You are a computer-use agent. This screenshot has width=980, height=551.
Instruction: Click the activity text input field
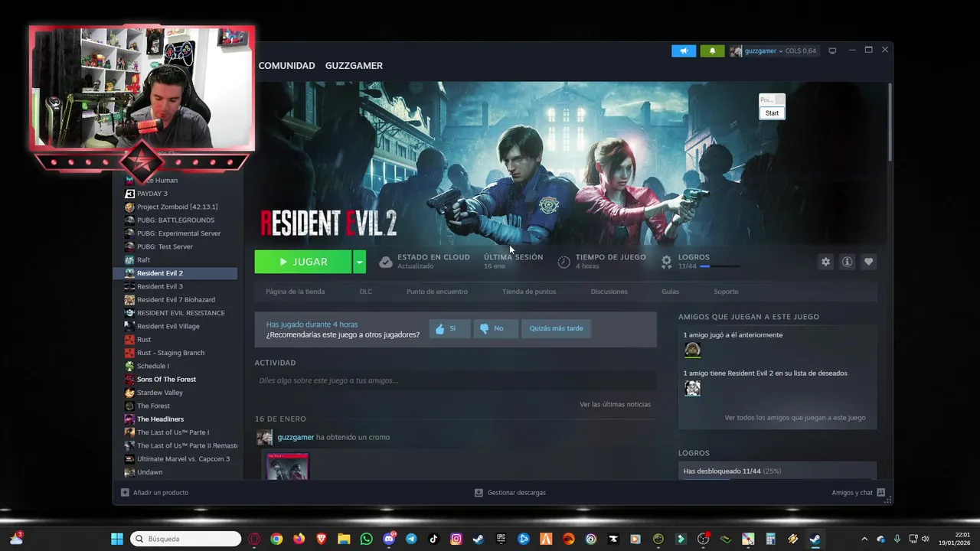pos(456,380)
